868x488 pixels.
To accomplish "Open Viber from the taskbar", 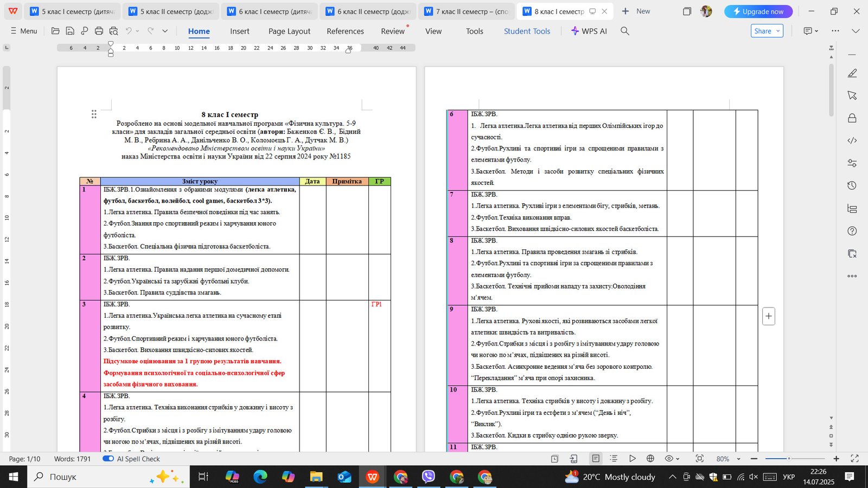I will pos(429,477).
